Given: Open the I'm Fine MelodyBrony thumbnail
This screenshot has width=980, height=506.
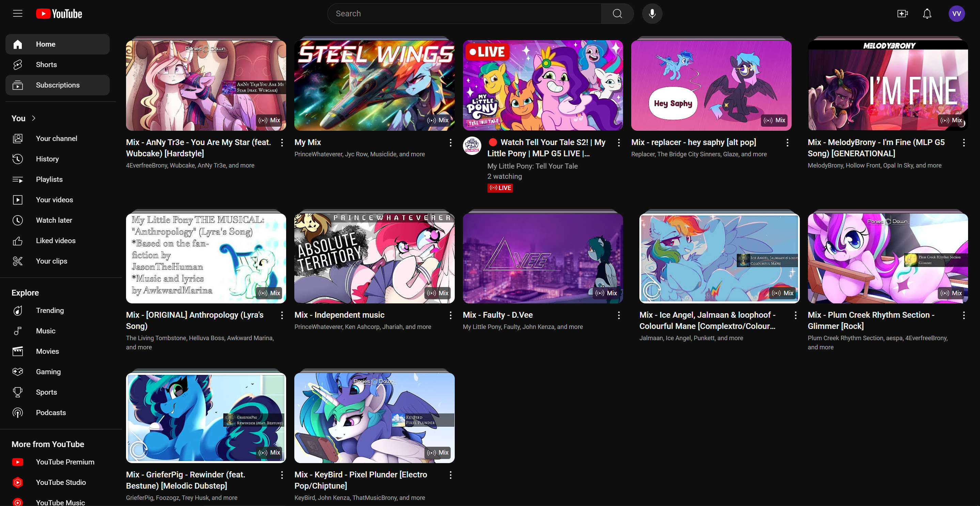Looking at the screenshot, I should point(888,85).
